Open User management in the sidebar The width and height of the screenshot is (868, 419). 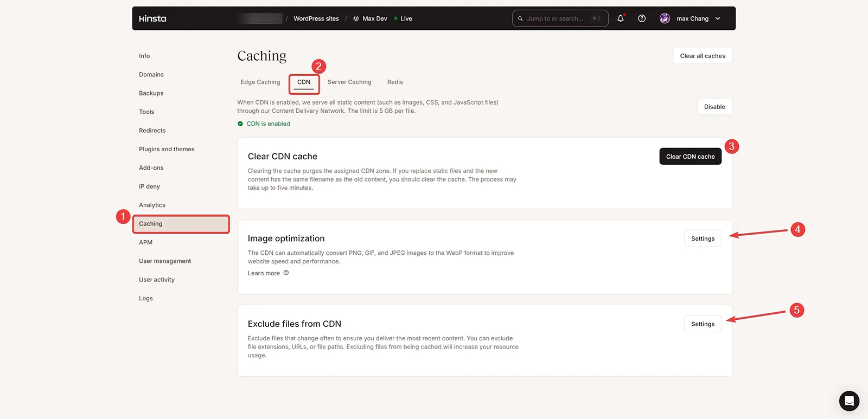point(165,261)
